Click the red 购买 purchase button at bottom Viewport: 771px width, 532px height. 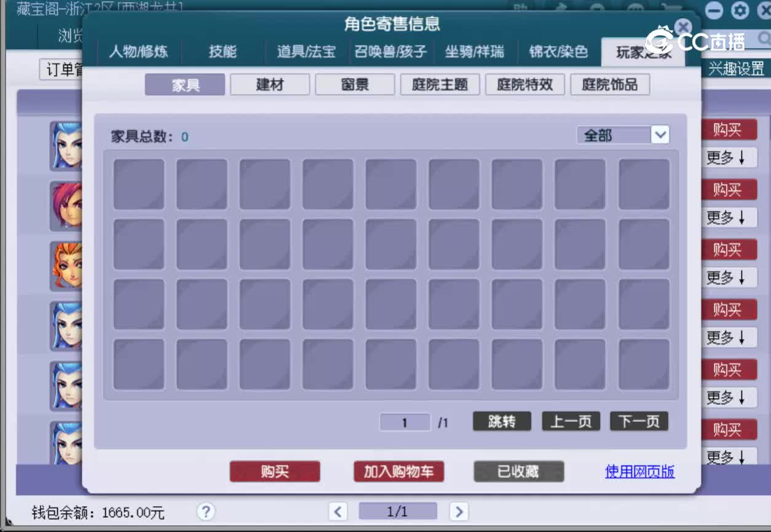pos(274,472)
